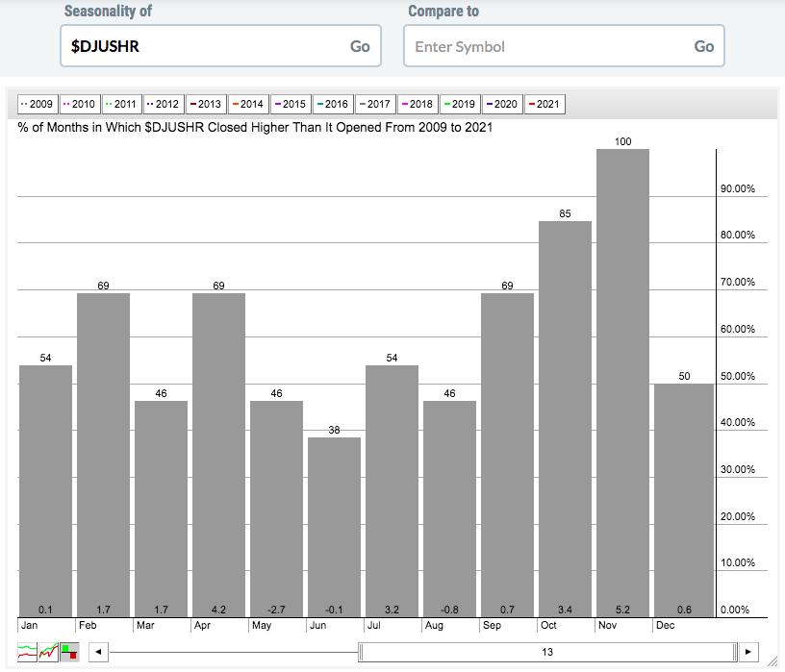Toggle the 2019 year legend
The height and width of the screenshot is (672, 785).
pyautogui.click(x=459, y=104)
